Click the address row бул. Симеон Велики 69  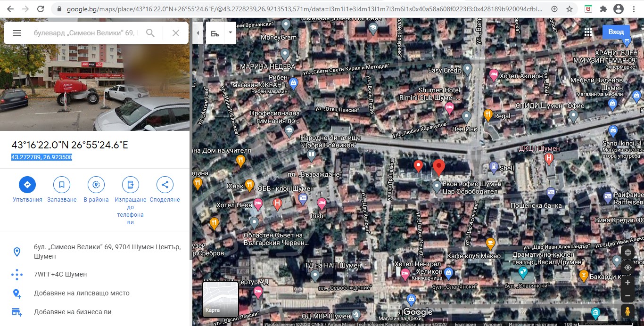(x=95, y=252)
